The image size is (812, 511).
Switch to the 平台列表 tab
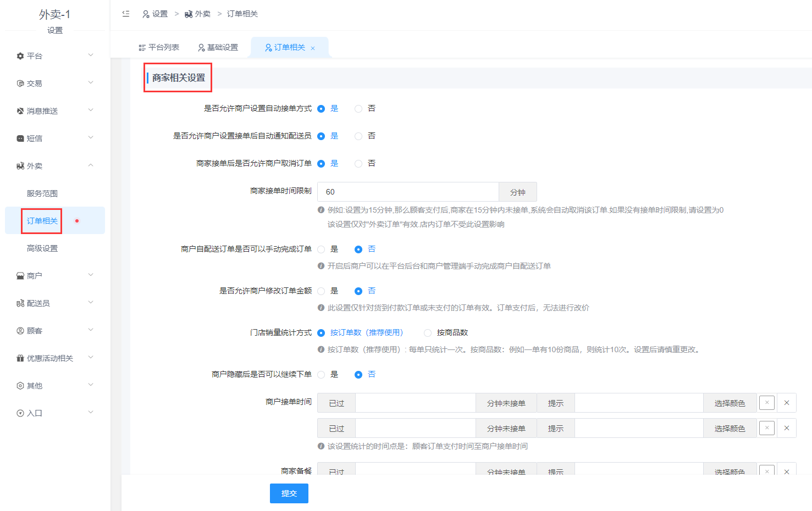point(159,47)
